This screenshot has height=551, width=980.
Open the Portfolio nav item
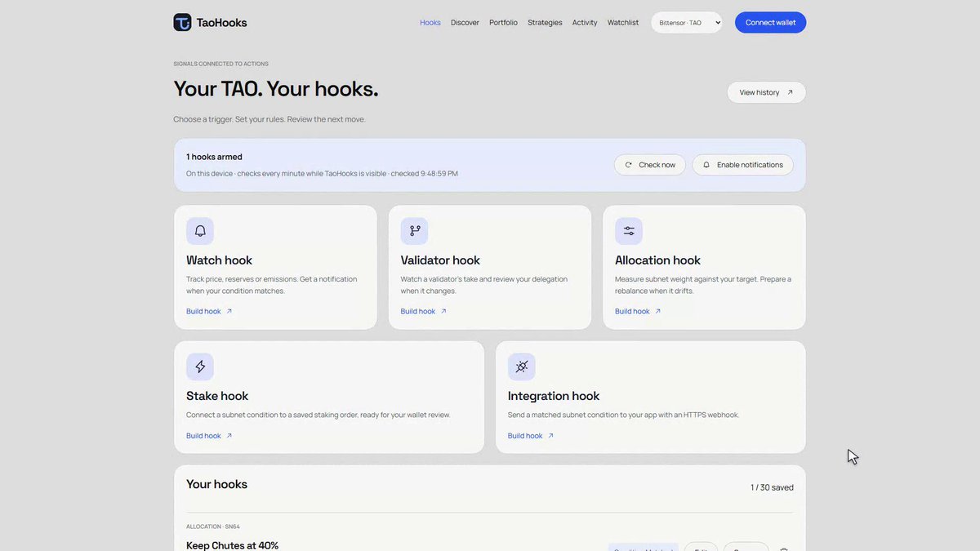click(x=503, y=23)
